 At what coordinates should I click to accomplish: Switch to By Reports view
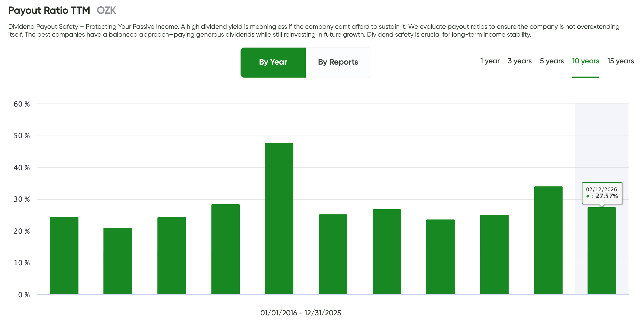(x=338, y=62)
